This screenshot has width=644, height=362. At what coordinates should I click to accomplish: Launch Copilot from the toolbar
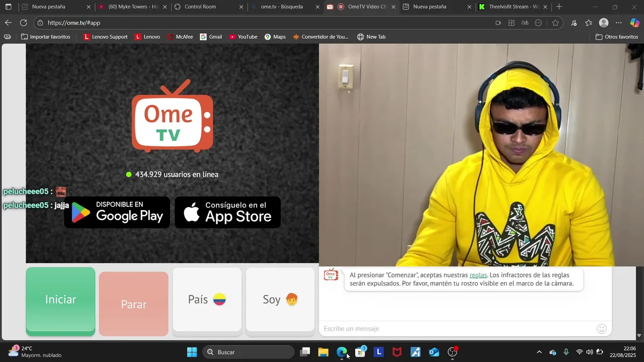tap(635, 23)
